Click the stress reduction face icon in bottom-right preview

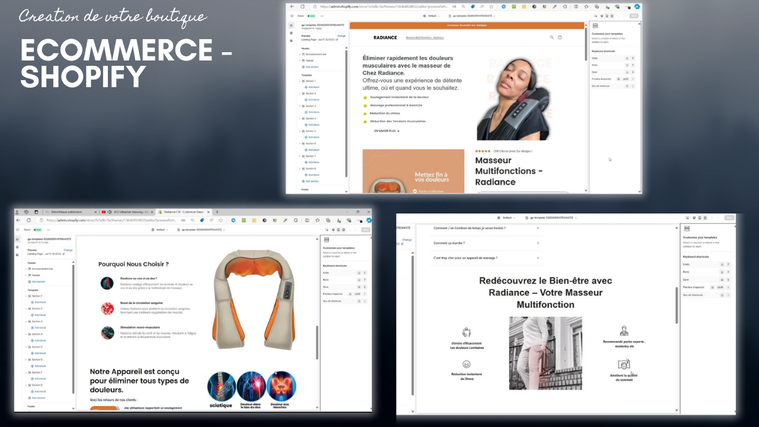[x=467, y=364]
